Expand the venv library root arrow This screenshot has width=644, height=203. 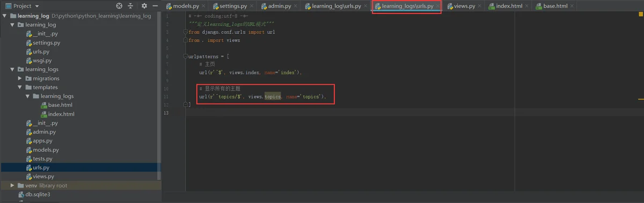tap(13, 185)
